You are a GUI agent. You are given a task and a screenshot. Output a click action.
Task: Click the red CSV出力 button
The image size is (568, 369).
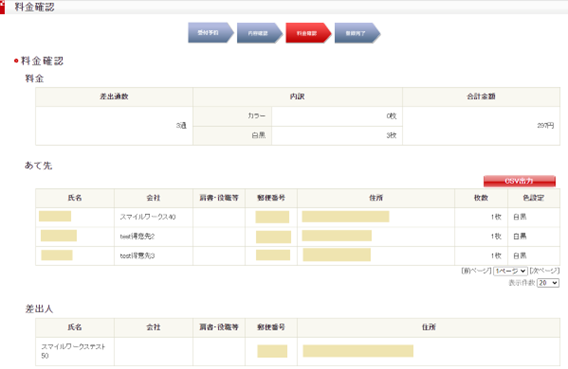[519, 181]
